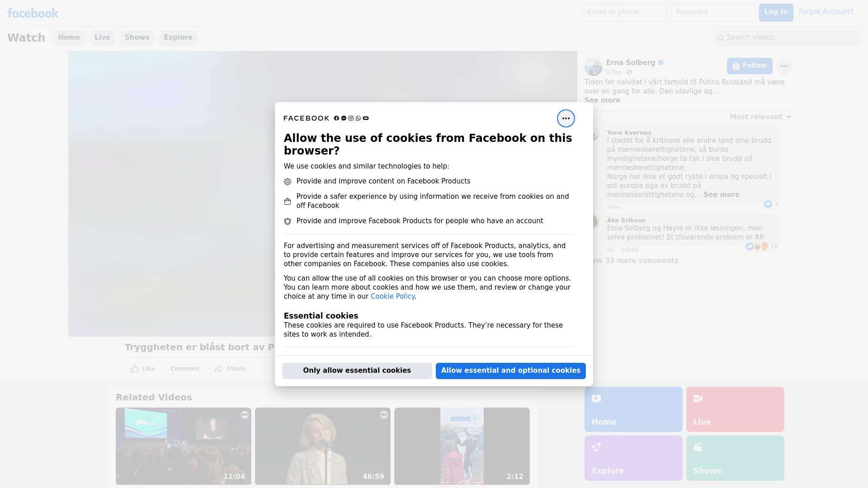Click the Log In button
Viewport: 868px width, 488px height.
[776, 12]
